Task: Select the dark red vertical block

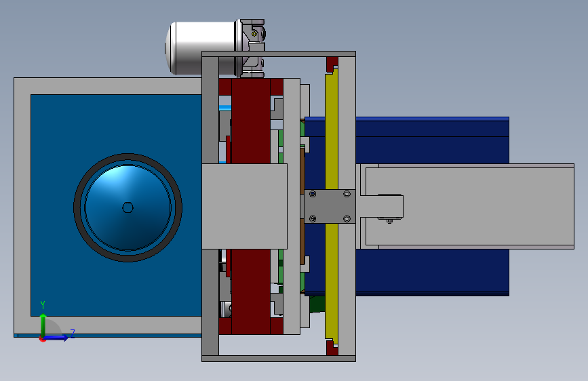Action: (x=251, y=122)
